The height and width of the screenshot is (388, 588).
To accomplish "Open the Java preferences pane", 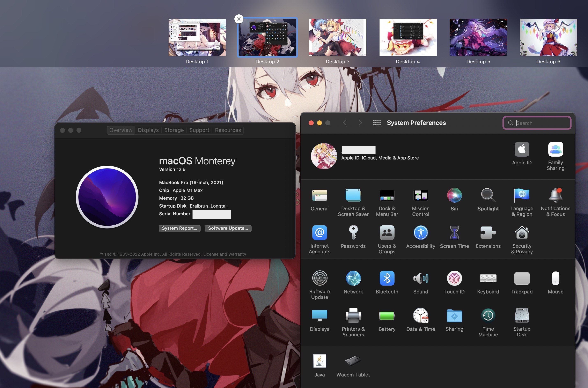I will (319, 361).
